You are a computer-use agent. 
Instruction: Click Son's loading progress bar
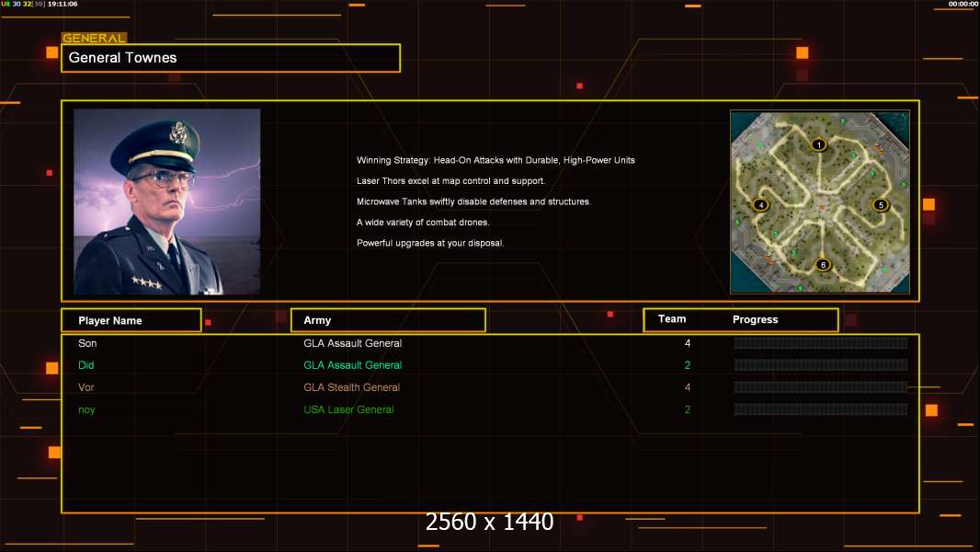(821, 342)
